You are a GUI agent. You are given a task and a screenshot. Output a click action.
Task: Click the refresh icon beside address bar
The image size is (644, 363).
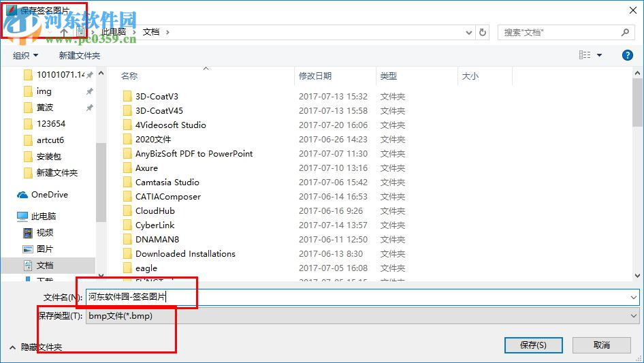(x=483, y=32)
